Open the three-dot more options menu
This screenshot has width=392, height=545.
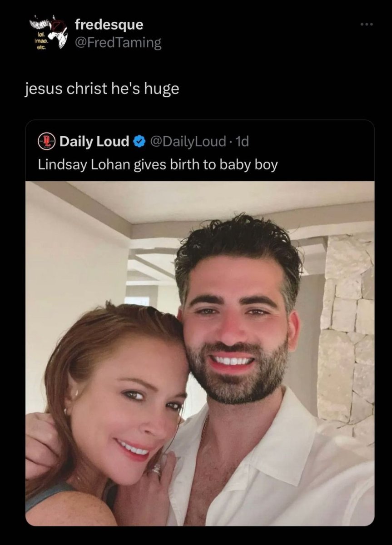(366, 25)
